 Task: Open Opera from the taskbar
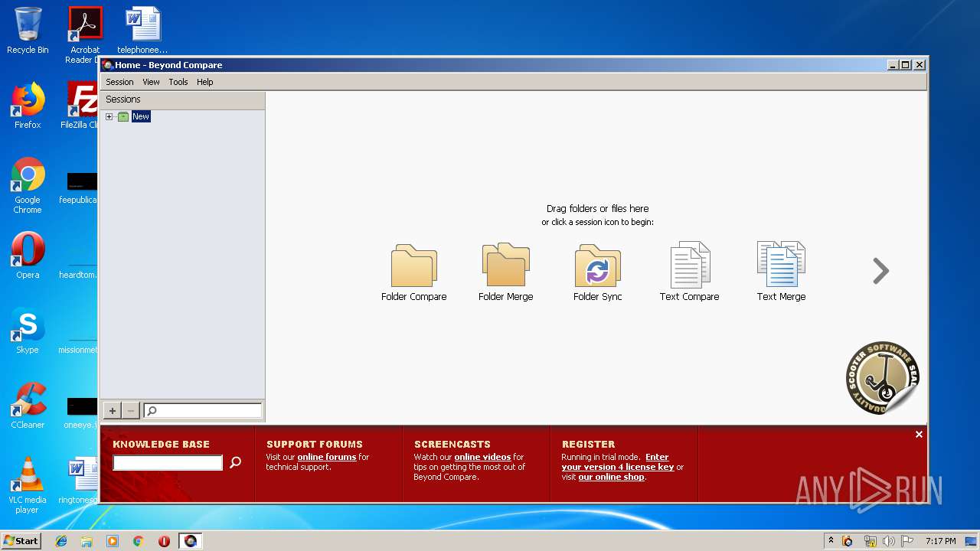[164, 541]
